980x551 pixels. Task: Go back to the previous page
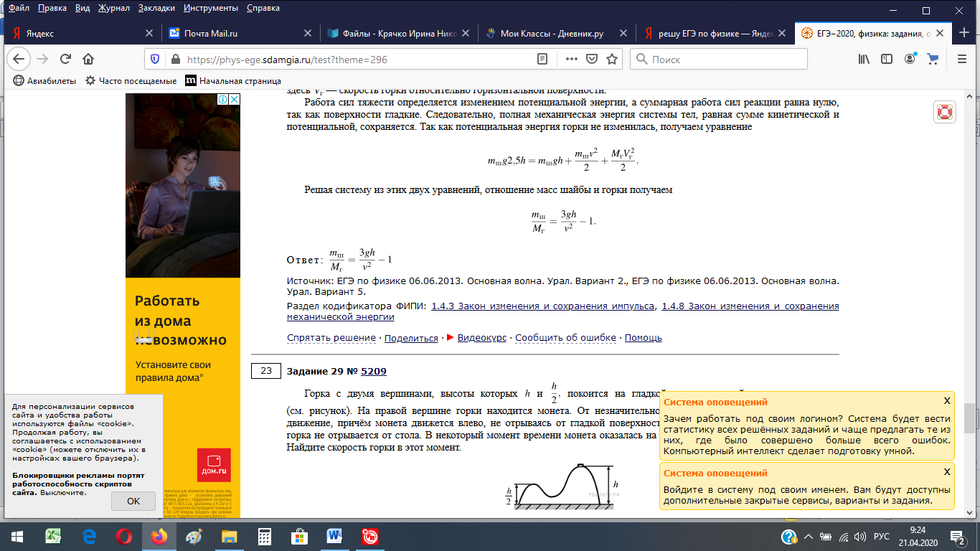pyautogui.click(x=18, y=60)
